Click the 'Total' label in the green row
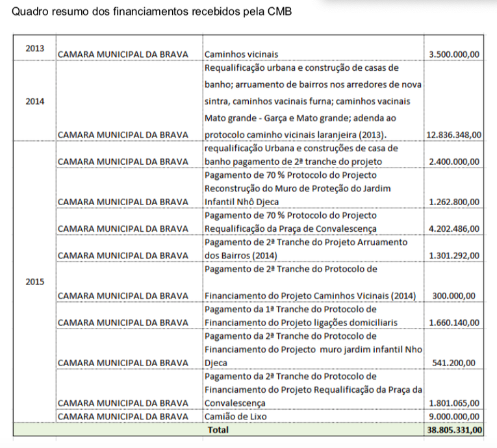The height and width of the screenshot is (448, 497). click(218, 430)
